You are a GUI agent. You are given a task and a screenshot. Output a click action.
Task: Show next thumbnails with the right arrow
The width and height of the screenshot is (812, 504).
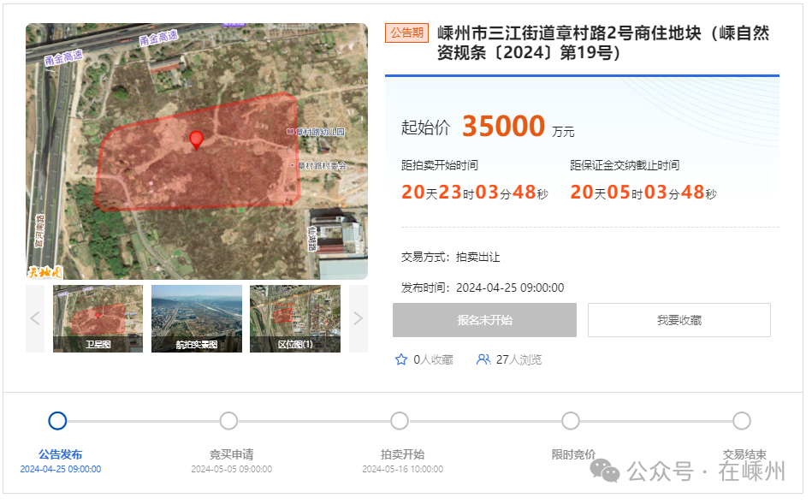click(x=358, y=318)
